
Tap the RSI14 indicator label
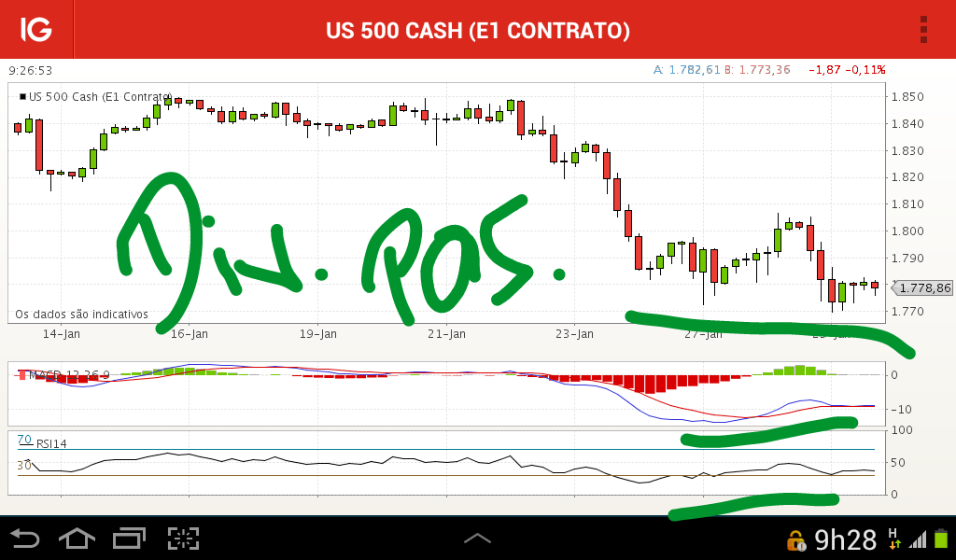click(x=52, y=443)
